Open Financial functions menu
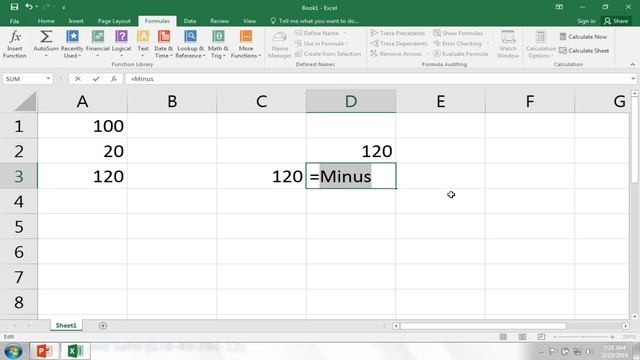Screen dimensions: 640x360 [98, 44]
